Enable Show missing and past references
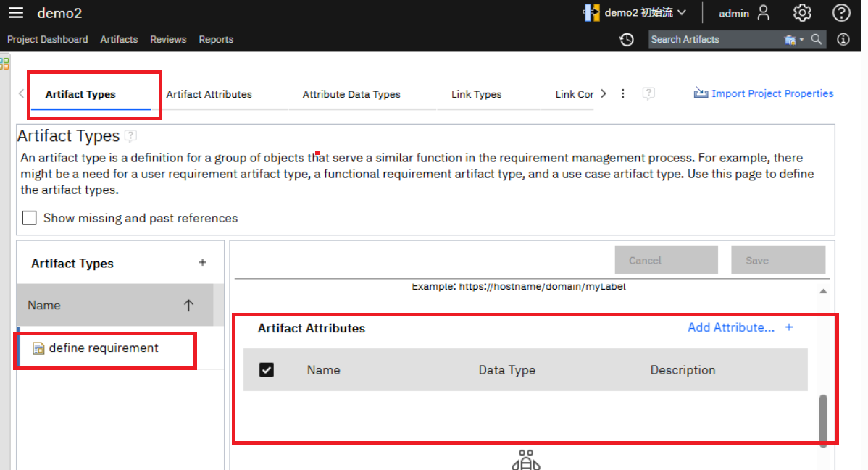Screen dimensions: 868x470 click(x=29, y=218)
